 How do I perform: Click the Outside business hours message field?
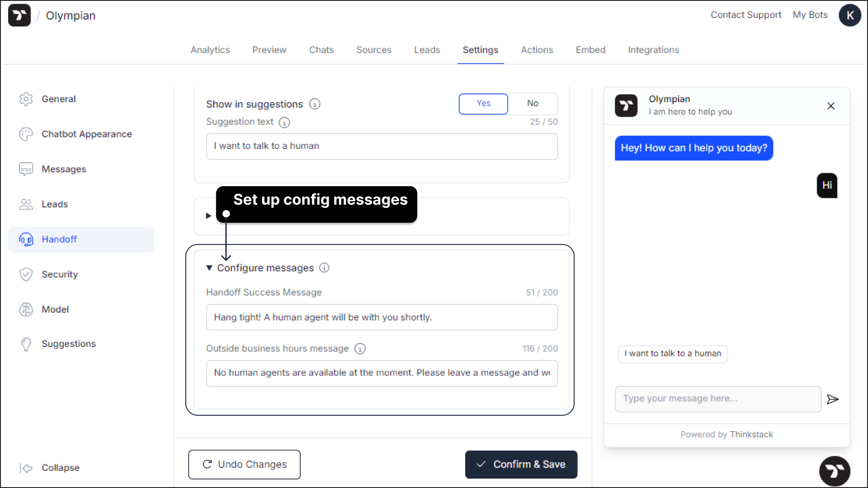pos(382,373)
